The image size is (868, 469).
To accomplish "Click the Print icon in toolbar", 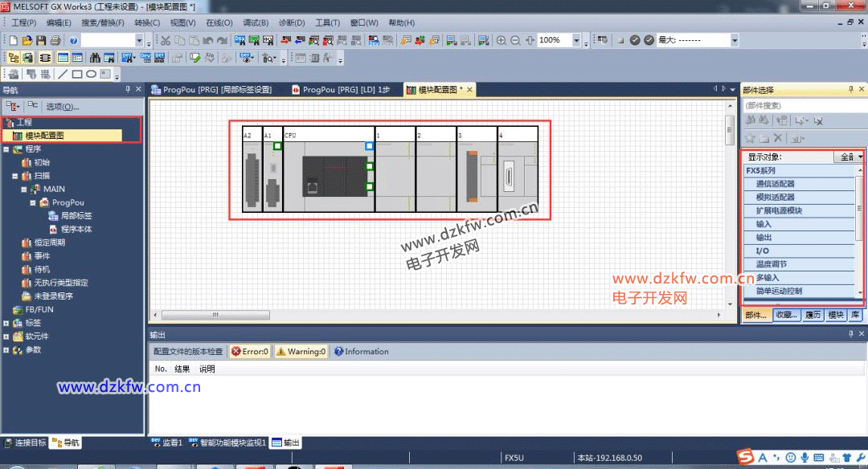I will pyautogui.click(x=55, y=40).
